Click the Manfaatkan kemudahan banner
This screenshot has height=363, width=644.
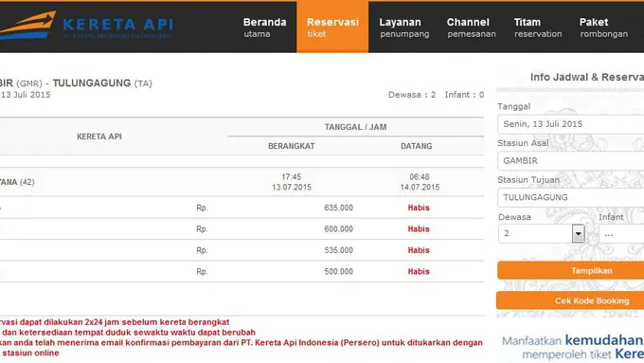click(573, 347)
